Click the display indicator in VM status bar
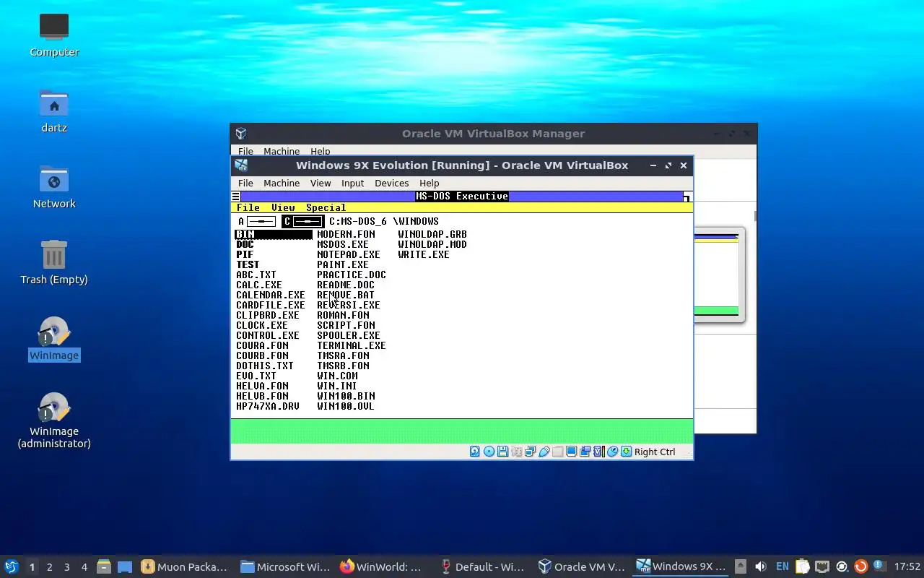Image resolution: width=924 pixels, height=578 pixels. 571,452
